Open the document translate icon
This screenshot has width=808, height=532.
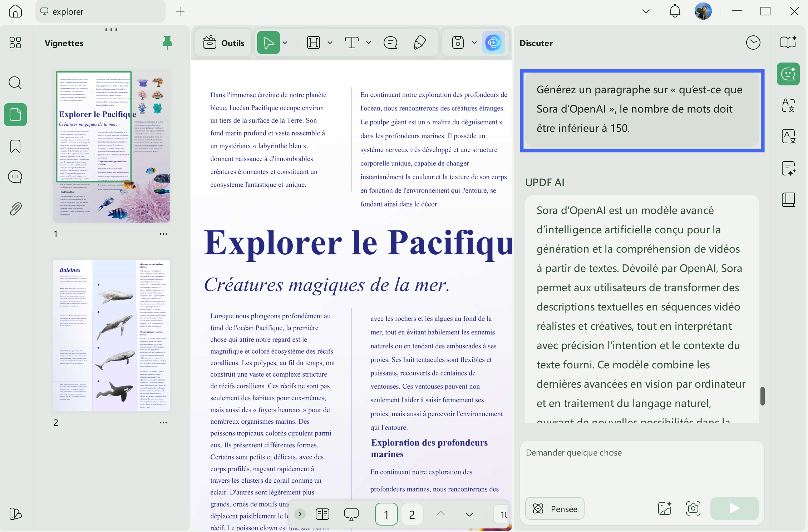[x=788, y=136]
